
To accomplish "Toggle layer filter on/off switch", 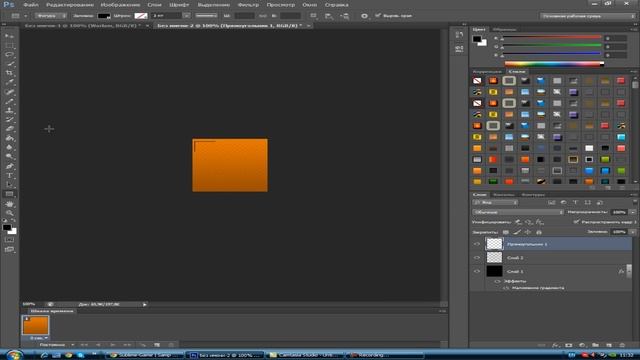I will coord(635,202).
